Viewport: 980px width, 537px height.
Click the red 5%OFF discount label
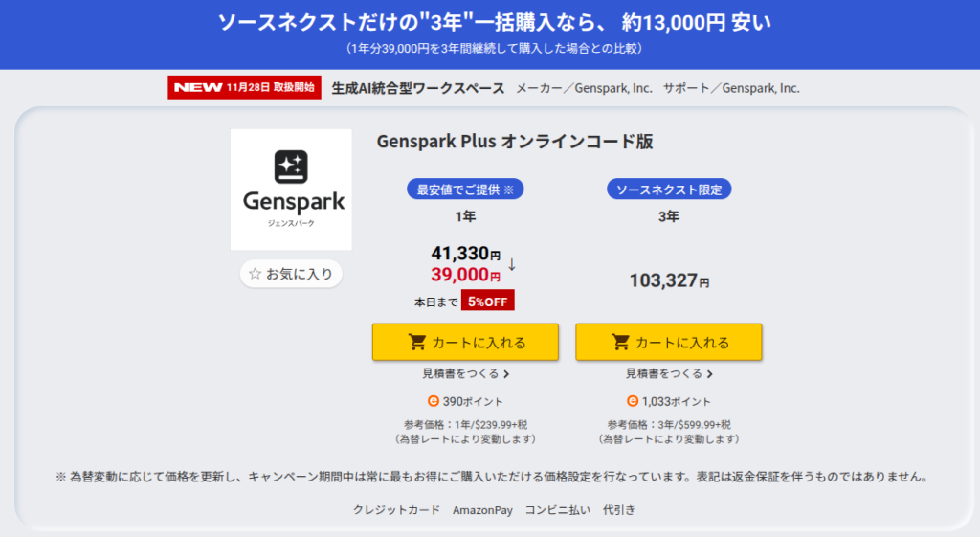coord(488,302)
